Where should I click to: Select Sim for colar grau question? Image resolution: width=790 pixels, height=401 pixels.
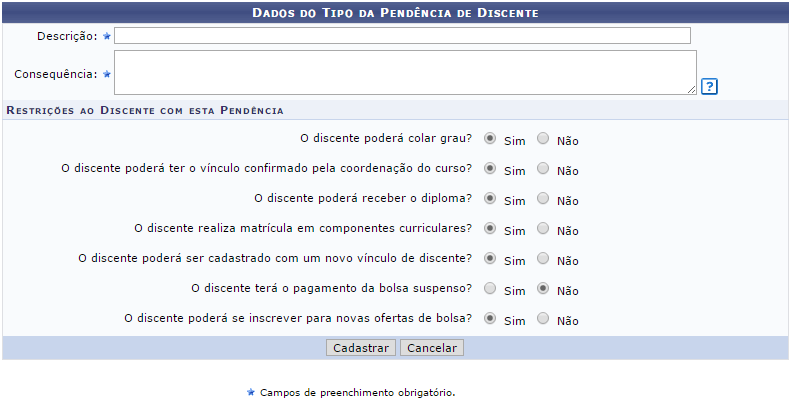pyautogui.click(x=490, y=139)
